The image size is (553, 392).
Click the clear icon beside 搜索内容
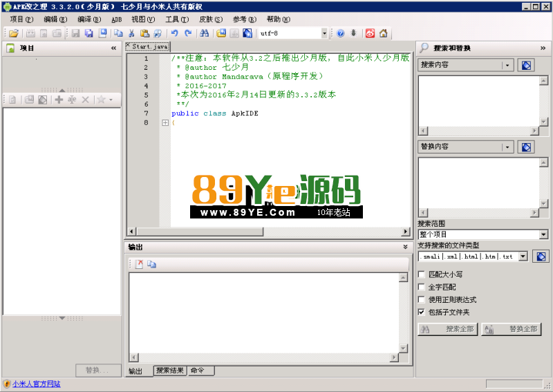[526, 65]
